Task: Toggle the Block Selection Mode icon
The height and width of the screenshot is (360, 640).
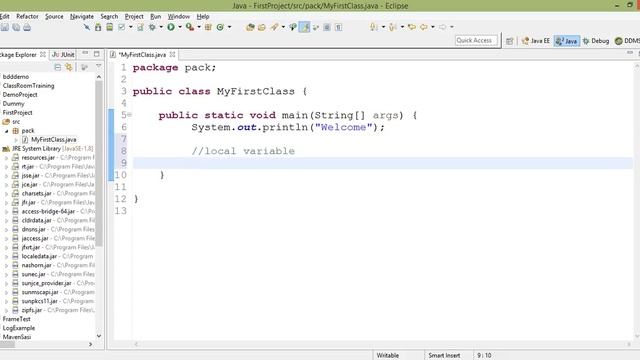Action: 327,27
